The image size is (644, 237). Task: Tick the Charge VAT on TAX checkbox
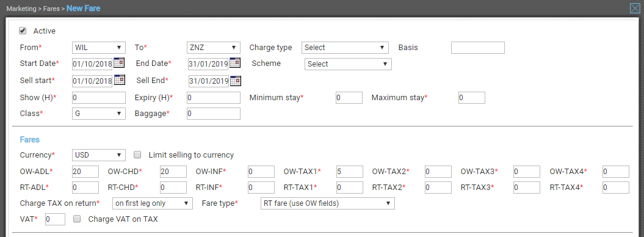77,219
